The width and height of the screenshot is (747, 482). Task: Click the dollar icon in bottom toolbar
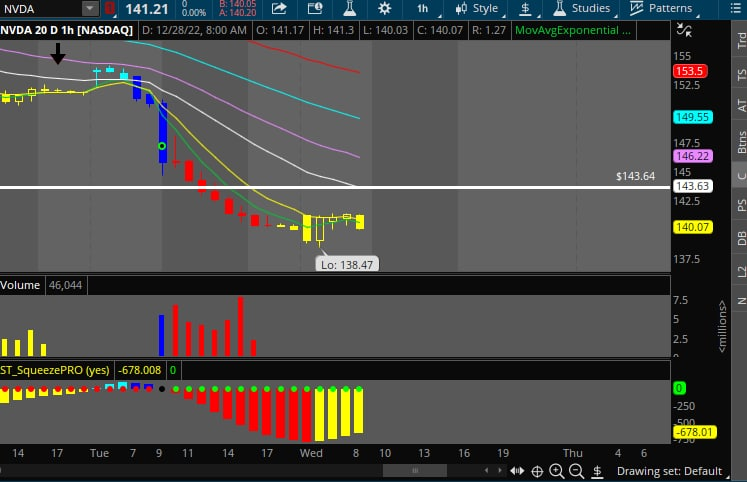[x=597, y=472]
